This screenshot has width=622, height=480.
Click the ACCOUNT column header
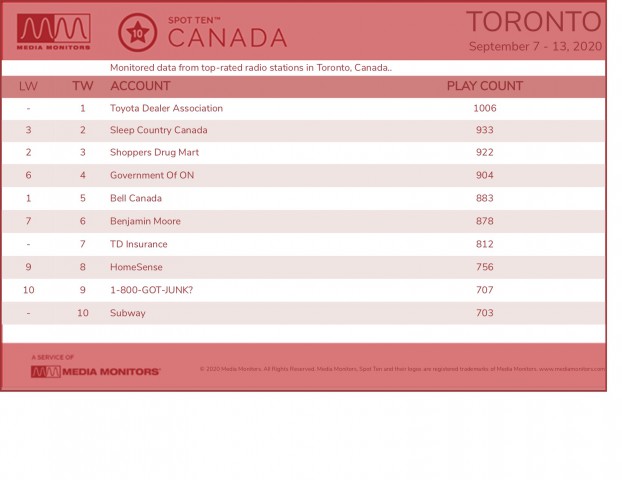[x=140, y=86]
